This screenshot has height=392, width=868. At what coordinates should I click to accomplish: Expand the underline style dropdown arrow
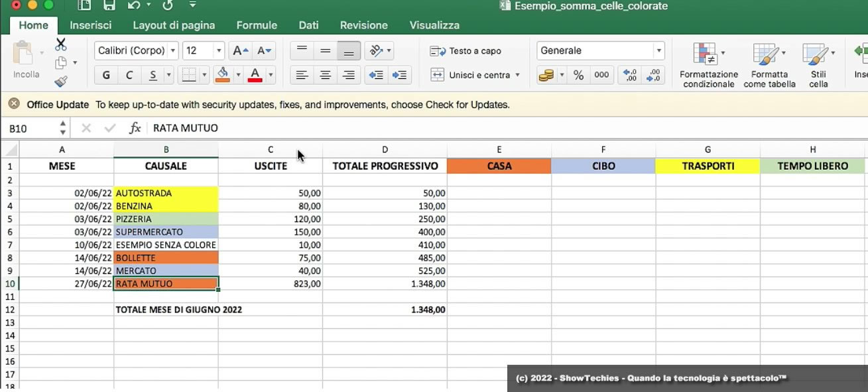168,75
